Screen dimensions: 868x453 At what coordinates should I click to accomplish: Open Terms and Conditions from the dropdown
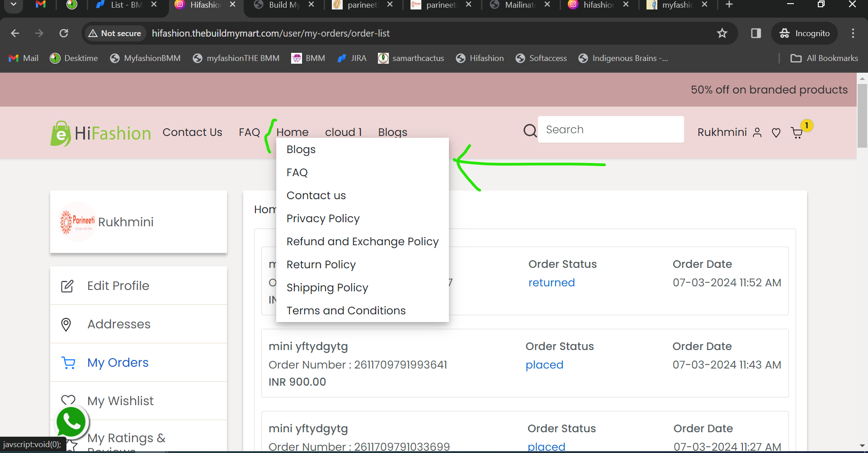pos(346,311)
